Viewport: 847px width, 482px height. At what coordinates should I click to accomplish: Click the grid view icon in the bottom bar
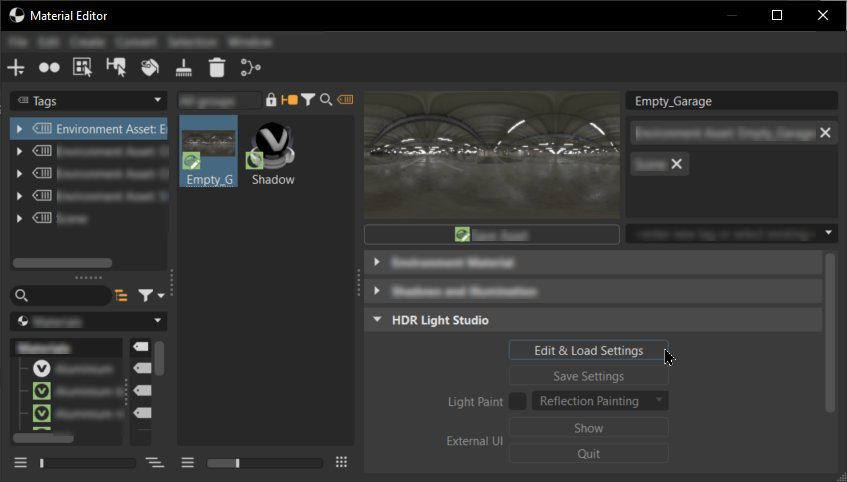tap(341, 462)
